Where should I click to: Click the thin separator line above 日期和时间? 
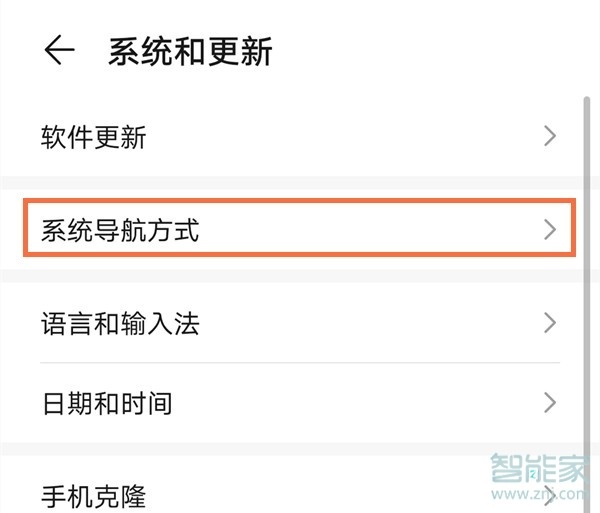(300, 363)
